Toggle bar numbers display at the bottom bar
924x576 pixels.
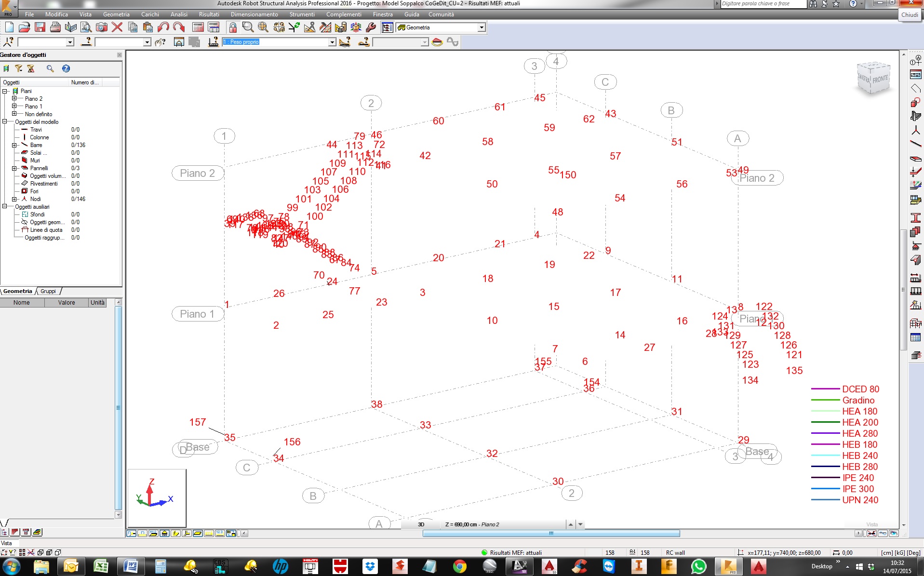(142, 534)
